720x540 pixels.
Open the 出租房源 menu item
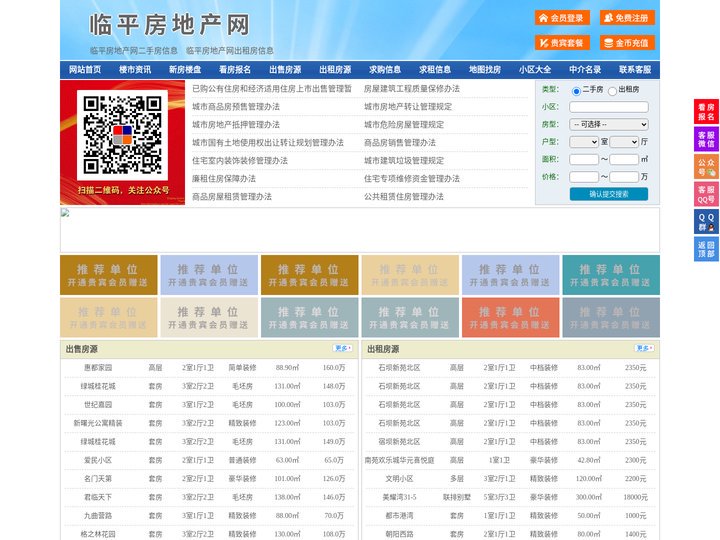point(335,70)
